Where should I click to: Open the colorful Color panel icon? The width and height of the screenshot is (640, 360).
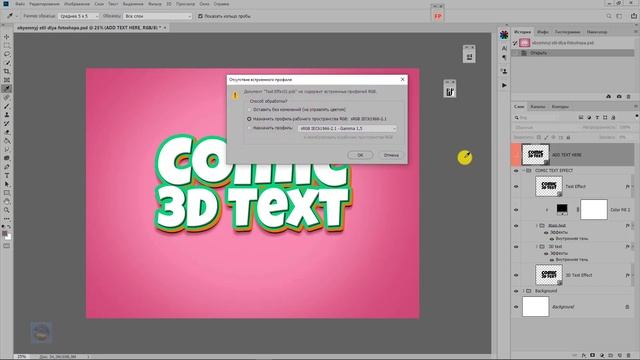[504, 35]
